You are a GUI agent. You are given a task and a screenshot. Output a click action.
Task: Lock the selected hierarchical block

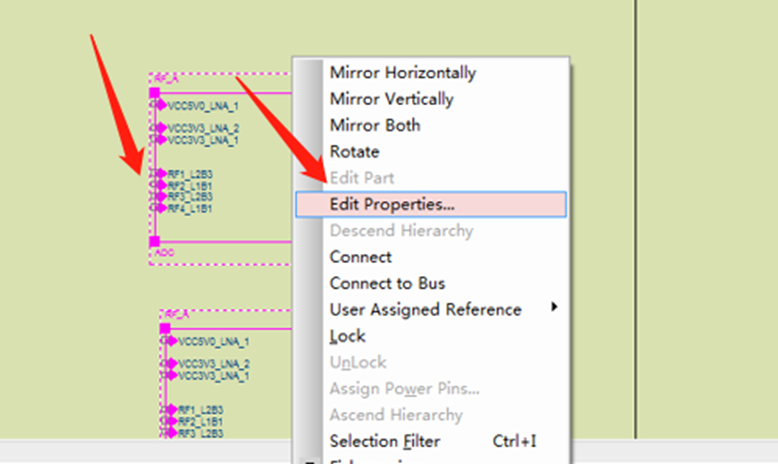pos(347,336)
